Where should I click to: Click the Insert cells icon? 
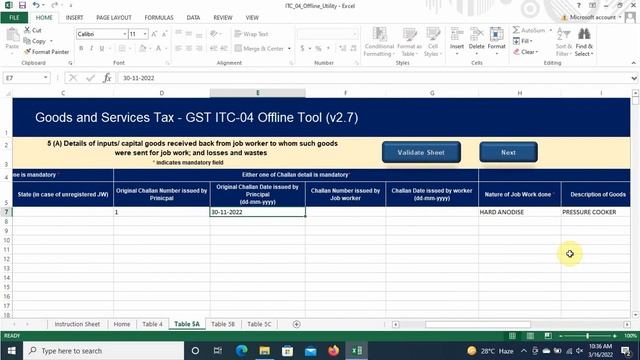(x=457, y=34)
